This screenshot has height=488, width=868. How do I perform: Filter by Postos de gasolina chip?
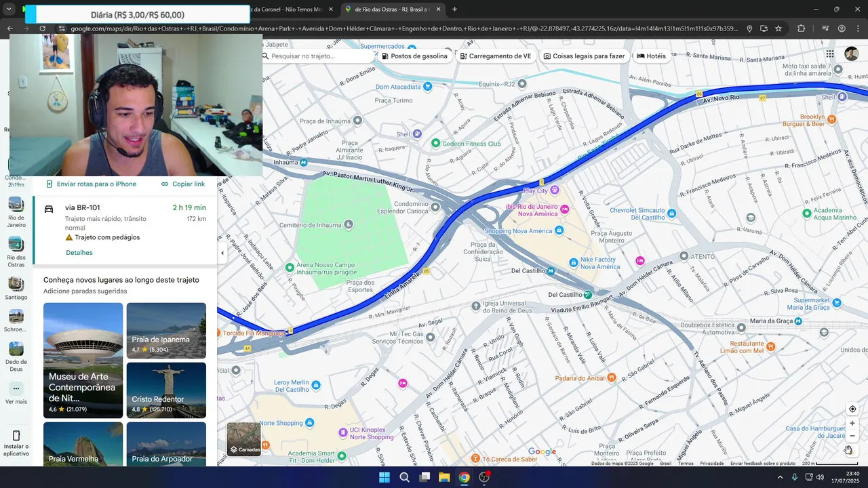point(414,56)
